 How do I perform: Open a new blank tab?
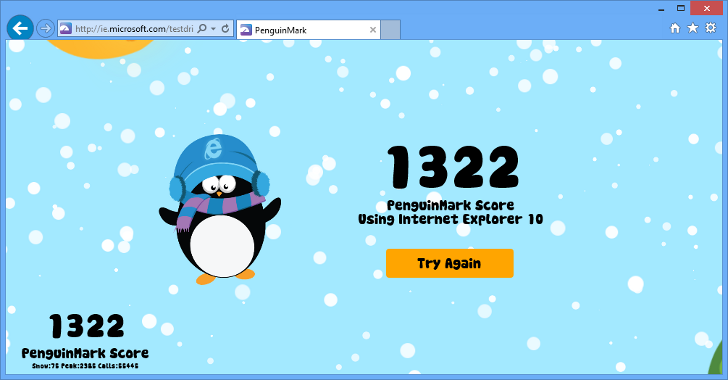390,30
